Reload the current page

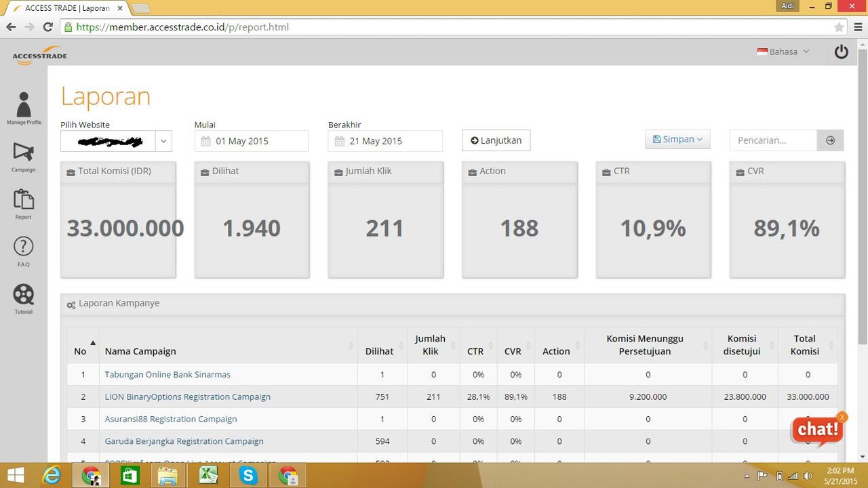[47, 27]
